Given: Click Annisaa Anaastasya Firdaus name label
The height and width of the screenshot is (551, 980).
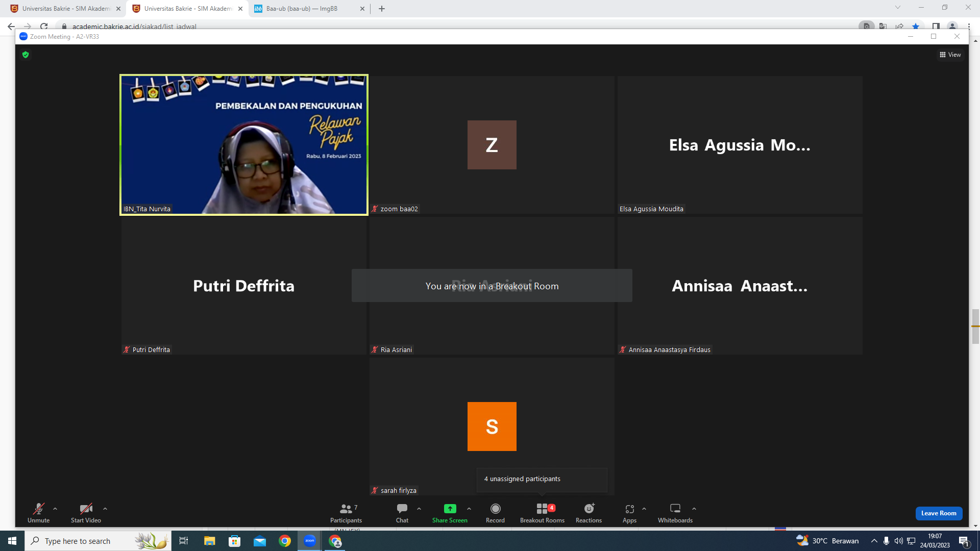Looking at the screenshot, I should (669, 349).
